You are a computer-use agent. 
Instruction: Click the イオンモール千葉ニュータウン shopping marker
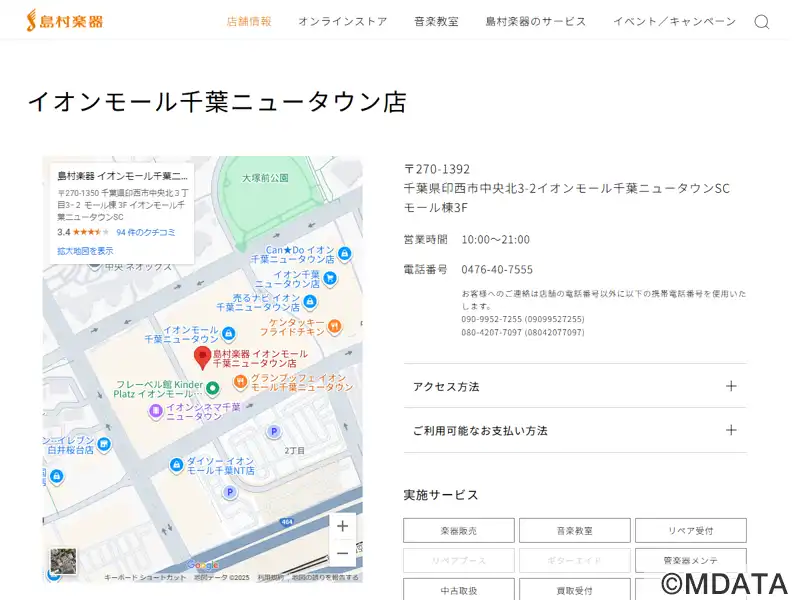[228, 334]
